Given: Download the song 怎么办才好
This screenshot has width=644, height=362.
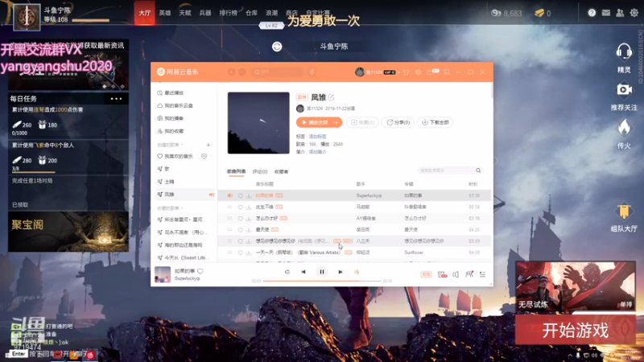Looking at the screenshot, I should click(249, 218).
